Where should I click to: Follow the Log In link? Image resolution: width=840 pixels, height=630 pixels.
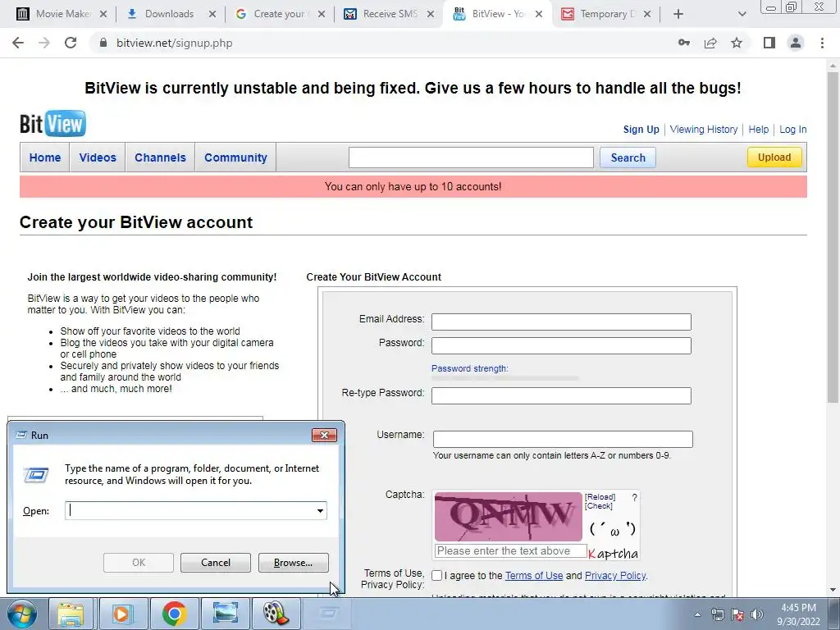[x=792, y=129]
